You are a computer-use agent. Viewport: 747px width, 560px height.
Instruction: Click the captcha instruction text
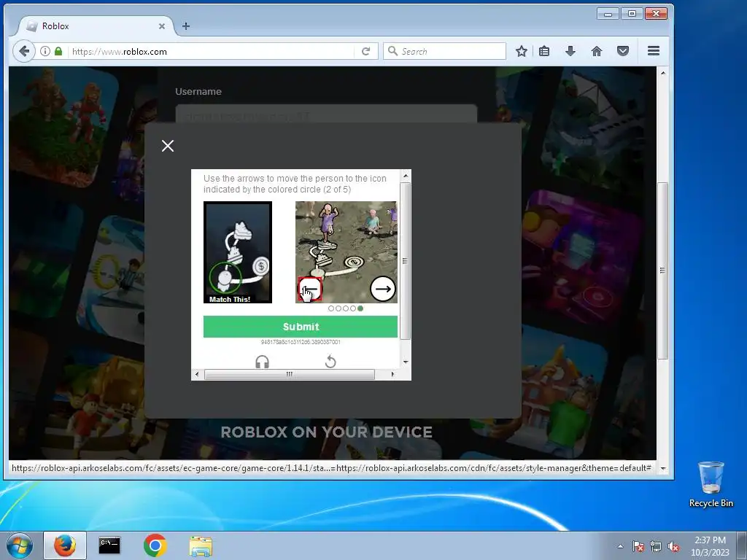click(295, 184)
